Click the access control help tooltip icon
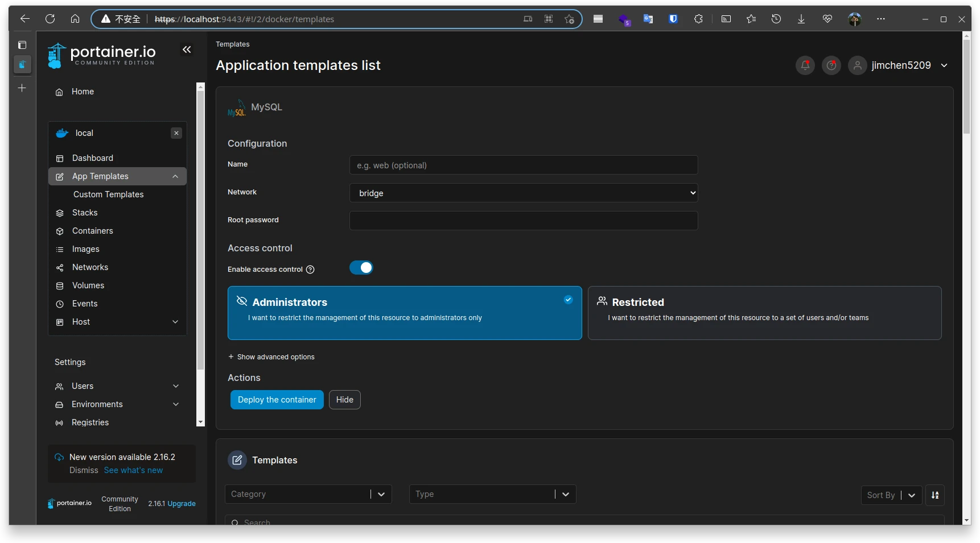Viewport: 980px width, 543px height. (x=310, y=270)
